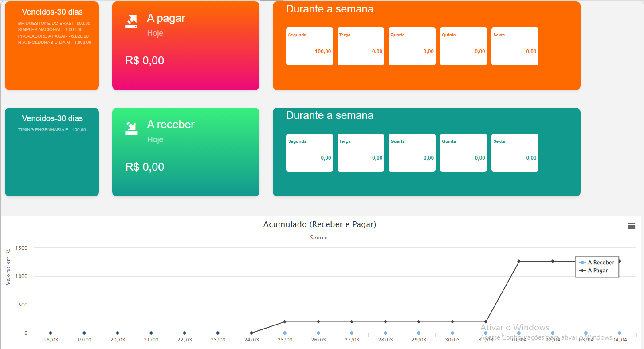
Task: Open the Sexta card in orange weekly panel
Action: [514, 47]
